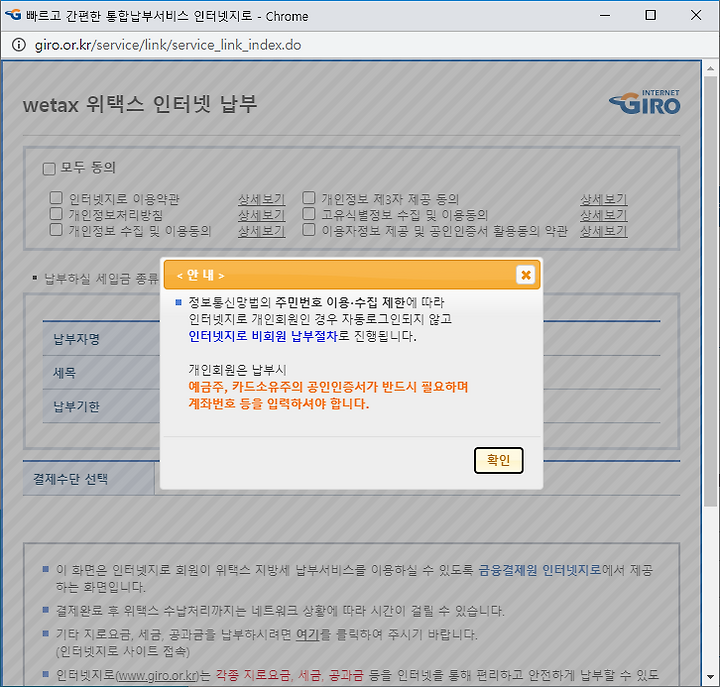Click the 확인 button in the notice dialog

[498, 460]
